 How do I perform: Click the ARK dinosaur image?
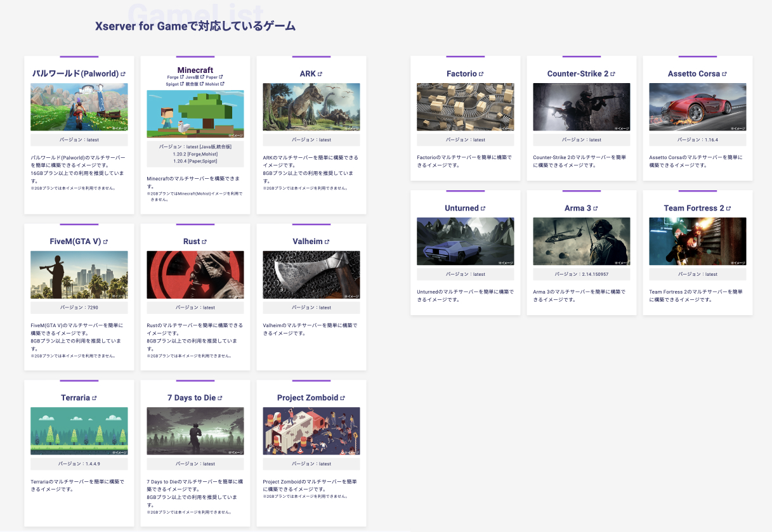(x=311, y=107)
